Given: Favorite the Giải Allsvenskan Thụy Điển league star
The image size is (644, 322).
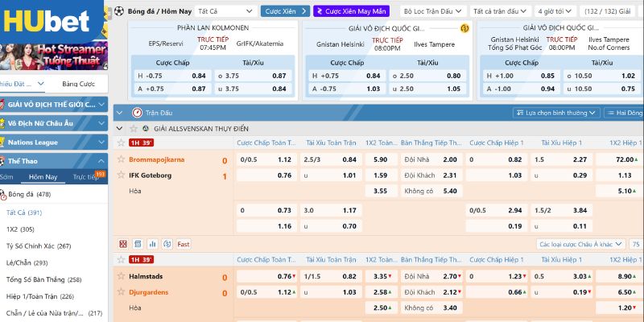Looking at the screenshot, I should tap(134, 129).
